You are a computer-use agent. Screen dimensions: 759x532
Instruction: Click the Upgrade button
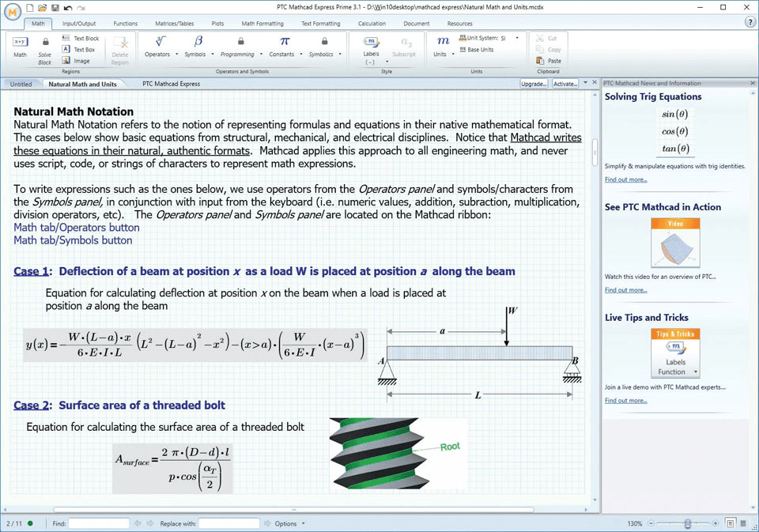click(x=534, y=84)
